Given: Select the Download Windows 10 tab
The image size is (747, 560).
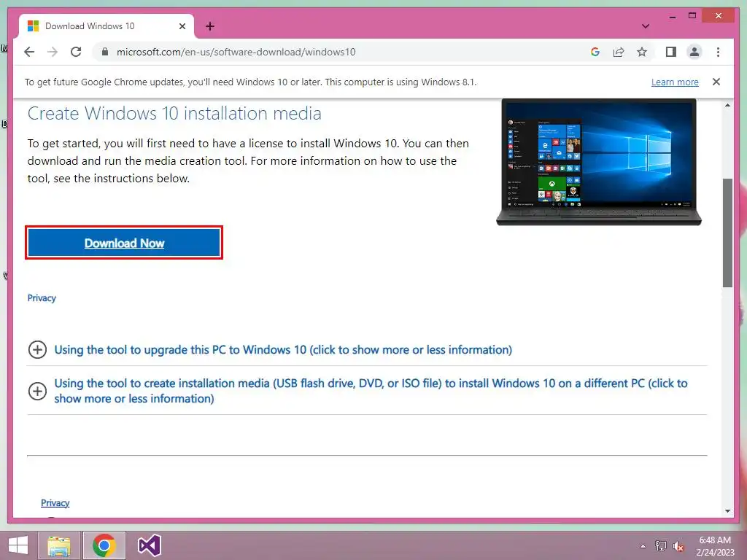Looking at the screenshot, I should point(107,26).
